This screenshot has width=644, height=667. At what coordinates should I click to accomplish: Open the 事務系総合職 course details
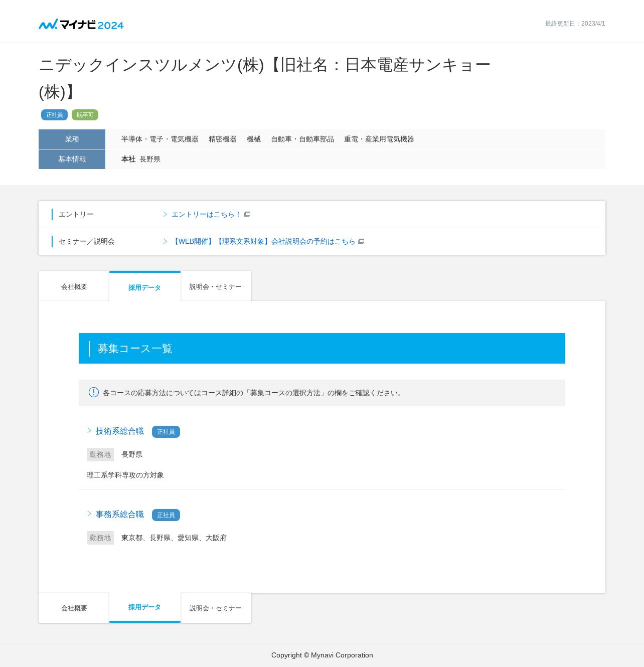(120, 515)
